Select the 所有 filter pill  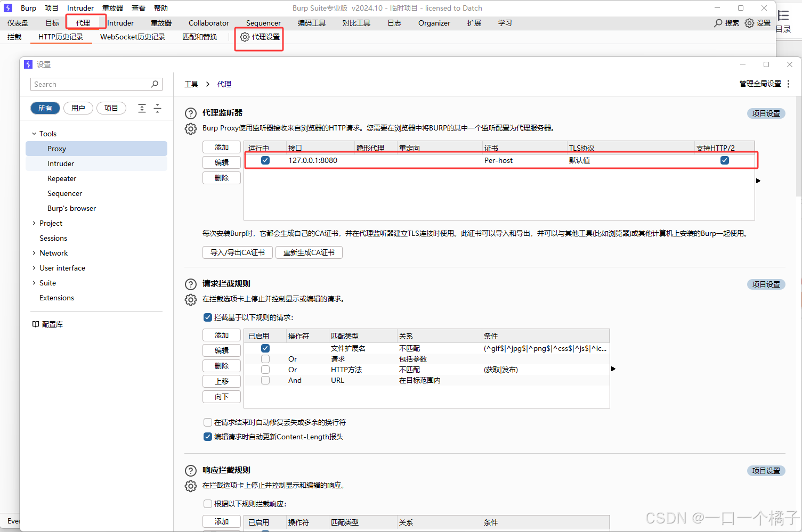[45, 108]
